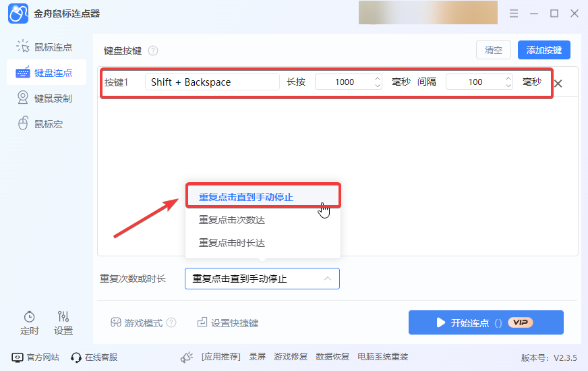Click the 按键1 row label

pyautogui.click(x=116, y=82)
